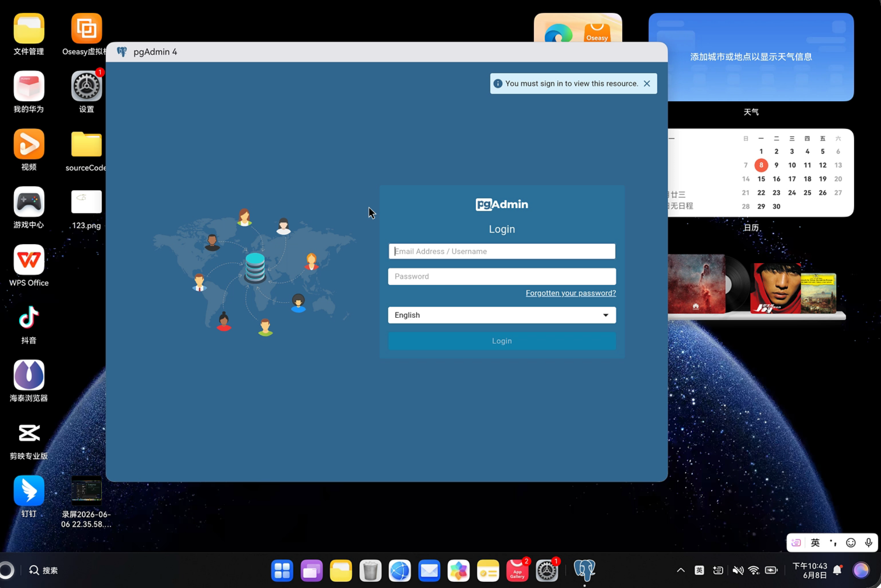881x588 pixels.
Task: Open the 我的华为 desktop app
Action: click(29, 86)
